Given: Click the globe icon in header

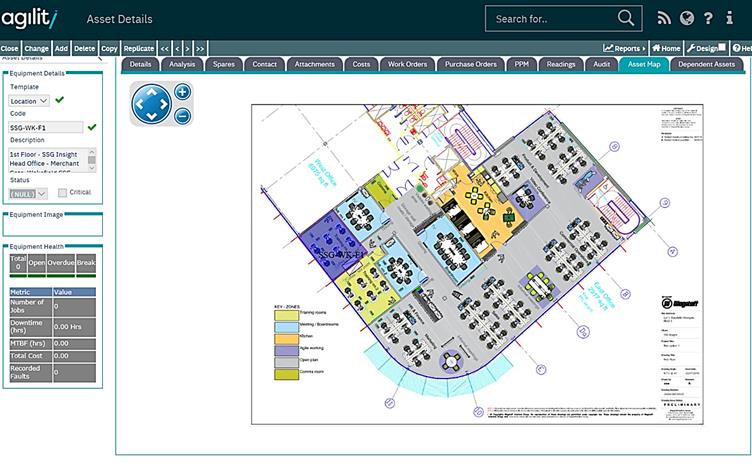Looking at the screenshot, I should tap(686, 18).
